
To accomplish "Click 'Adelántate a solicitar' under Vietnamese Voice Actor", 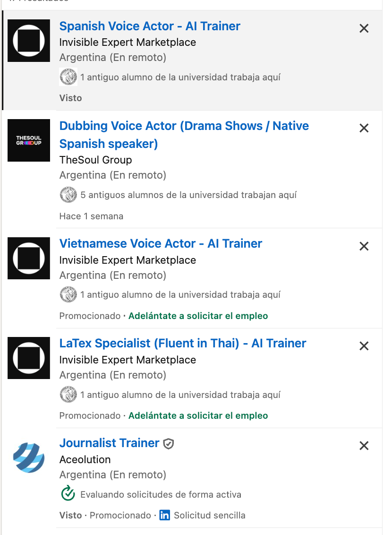I will [198, 316].
